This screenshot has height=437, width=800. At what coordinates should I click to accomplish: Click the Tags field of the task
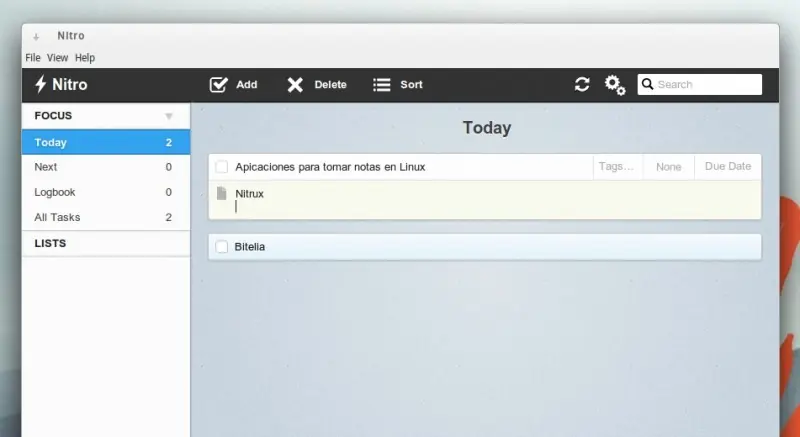click(x=616, y=166)
